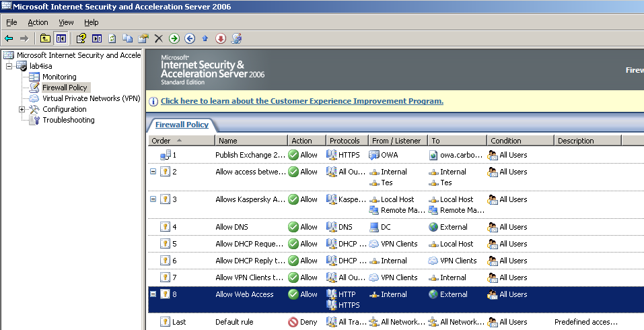Screen dimensions: 644x330
Task: Click the HTTPS protocol icon in rule 1
Action: [x=332, y=155]
